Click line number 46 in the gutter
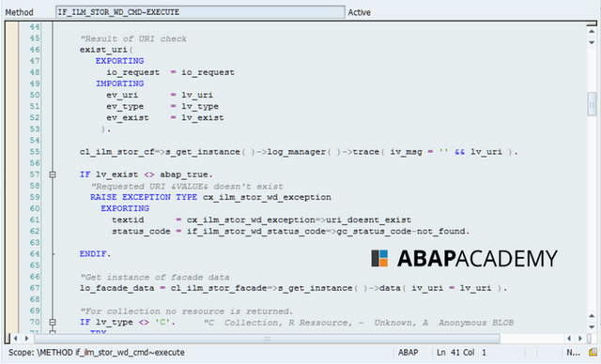The height and width of the screenshot is (364, 601). coord(35,50)
